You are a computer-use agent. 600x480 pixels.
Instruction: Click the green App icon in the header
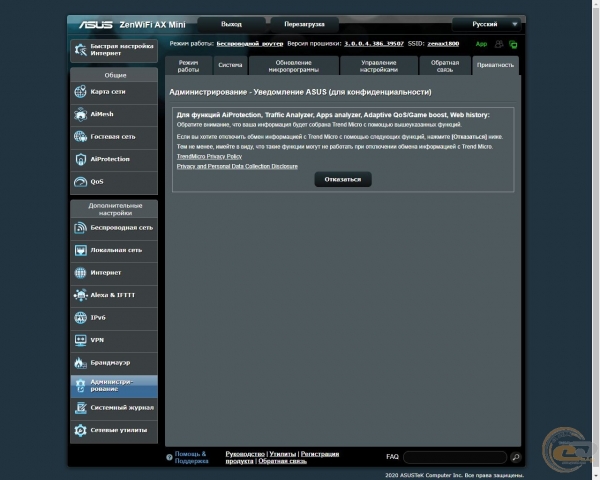[x=481, y=44]
